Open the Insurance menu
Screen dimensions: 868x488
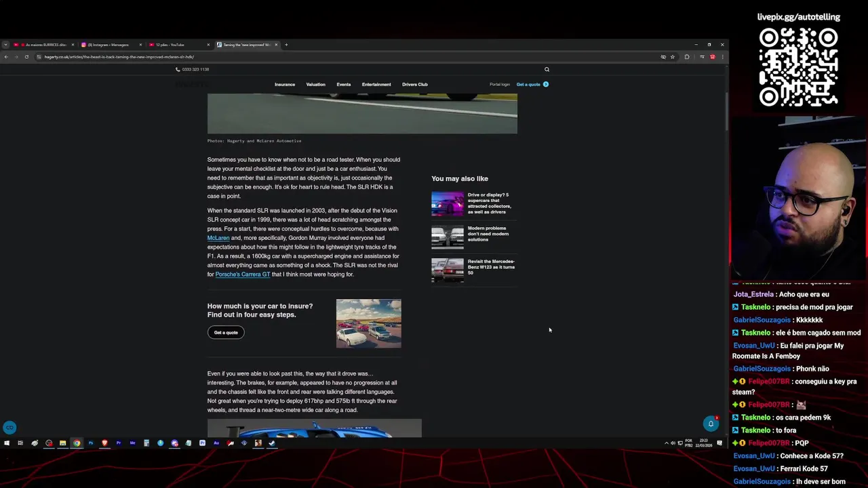[x=285, y=85]
